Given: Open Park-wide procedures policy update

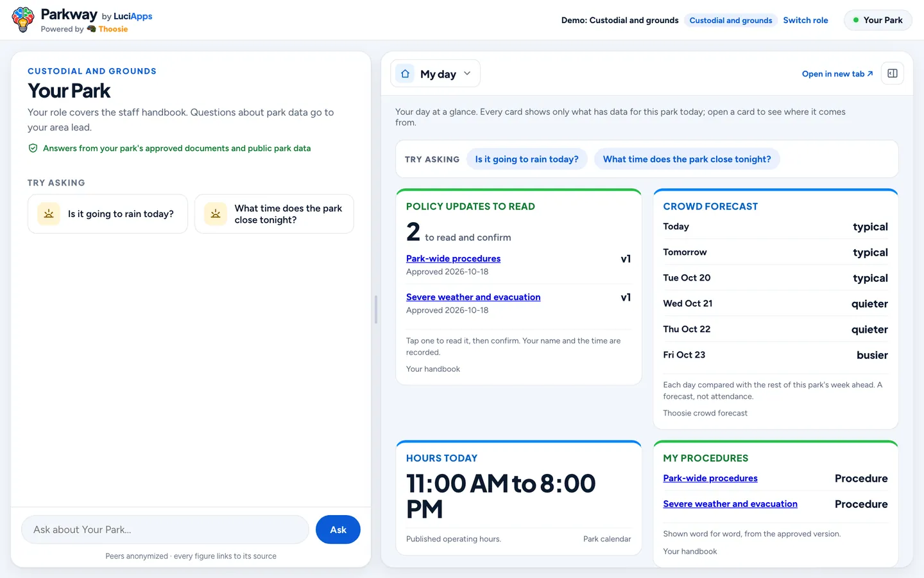Looking at the screenshot, I should click(453, 259).
